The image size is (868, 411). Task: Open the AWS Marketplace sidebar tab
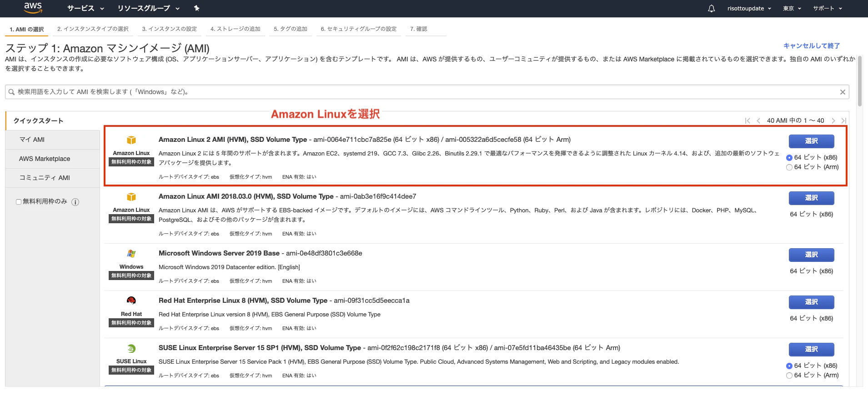coord(53,159)
